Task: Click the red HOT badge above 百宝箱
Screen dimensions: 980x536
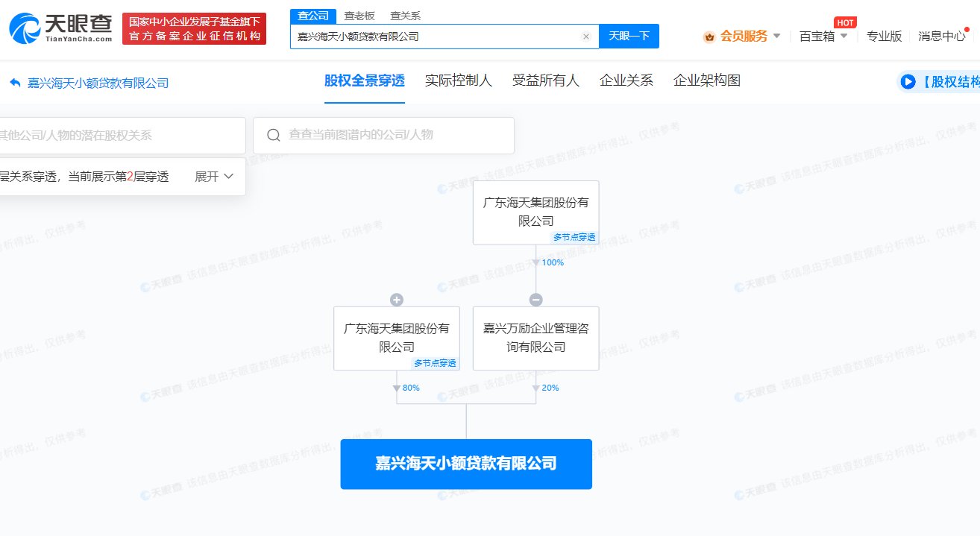Action: [x=845, y=22]
